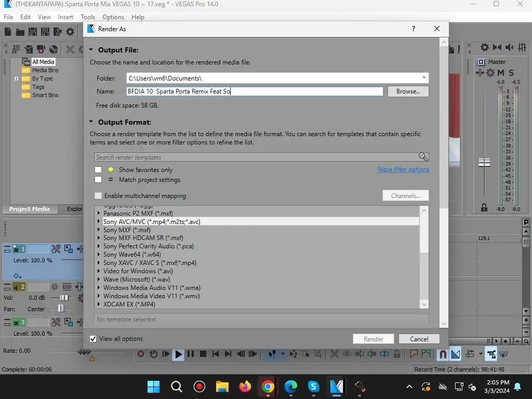Click the search magnifier in template search
Screen dimensions: 532x399
pyautogui.click(x=423, y=157)
